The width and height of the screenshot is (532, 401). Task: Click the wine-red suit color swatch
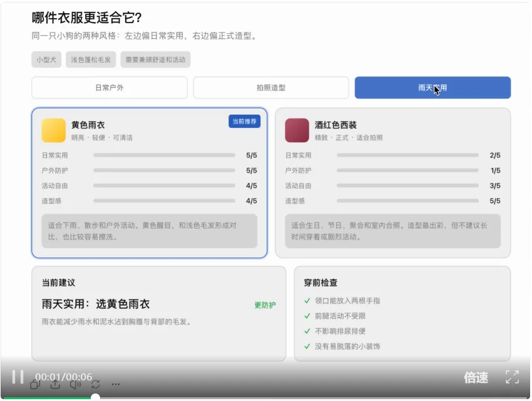[297, 130]
